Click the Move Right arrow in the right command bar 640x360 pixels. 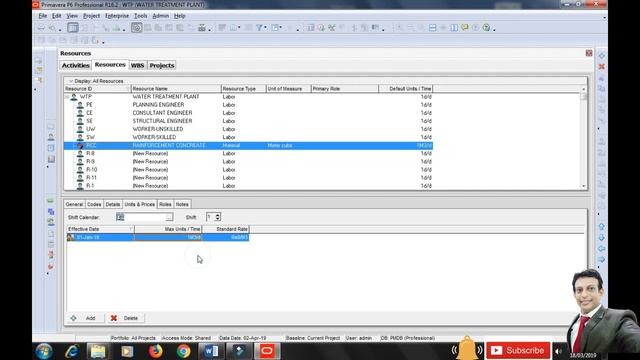[x=602, y=260]
